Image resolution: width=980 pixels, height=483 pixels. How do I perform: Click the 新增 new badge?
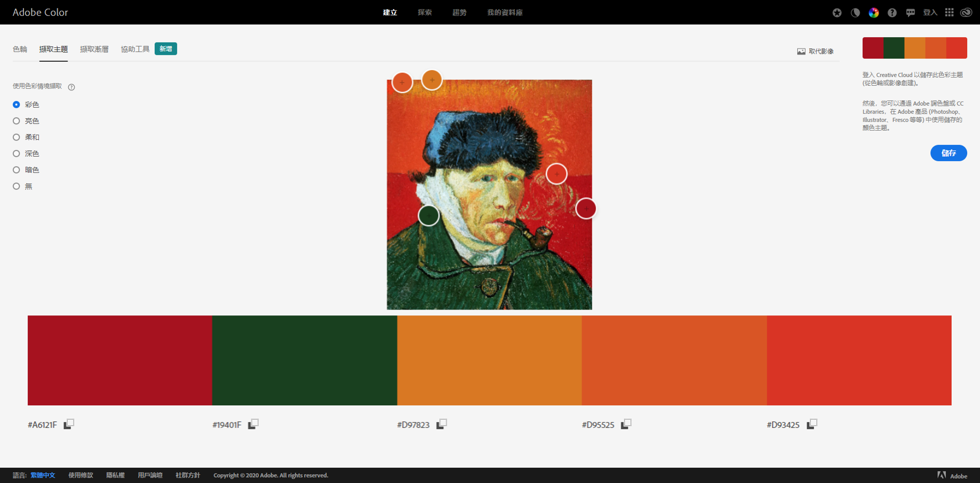[x=166, y=49]
